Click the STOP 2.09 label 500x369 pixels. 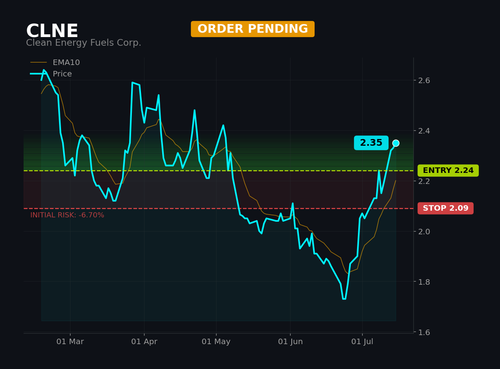click(x=445, y=208)
